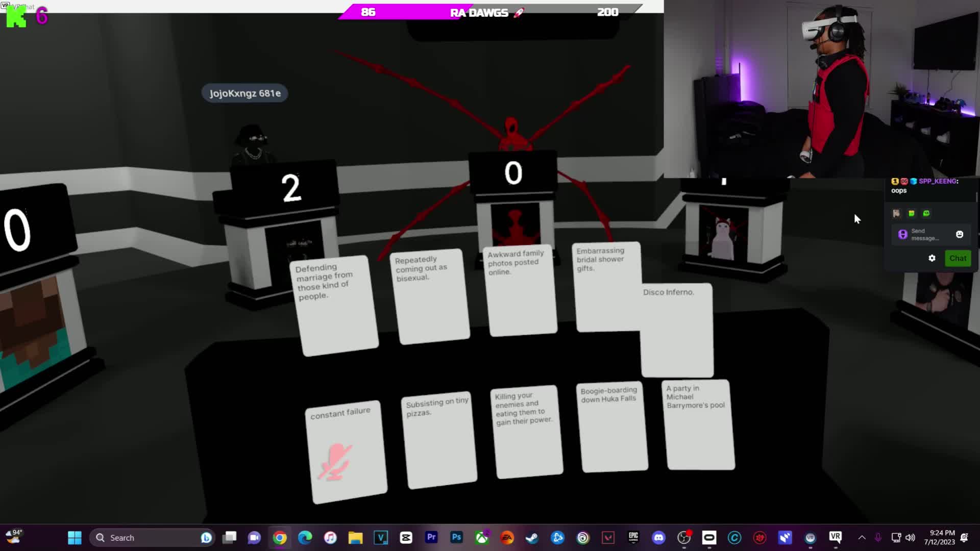Expand hidden system tray icons chevron
Screen dimensions: 980x551
pyautogui.click(x=862, y=537)
